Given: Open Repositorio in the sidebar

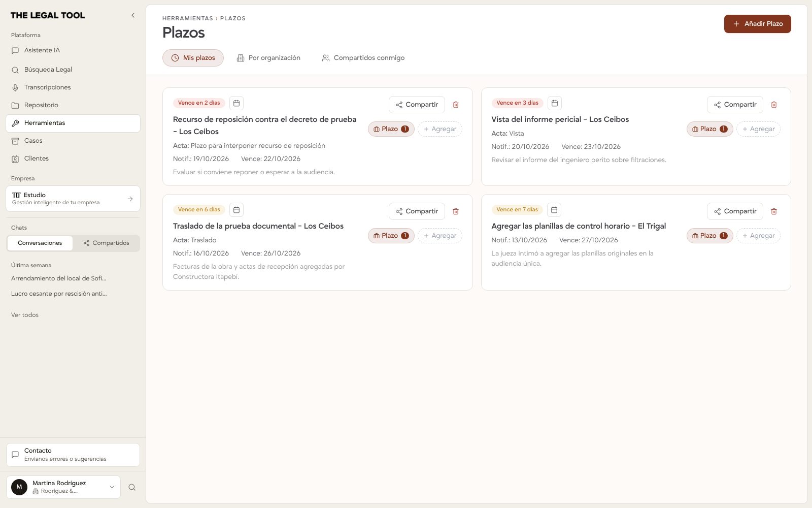Looking at the screenshot, I should point(73,105).
